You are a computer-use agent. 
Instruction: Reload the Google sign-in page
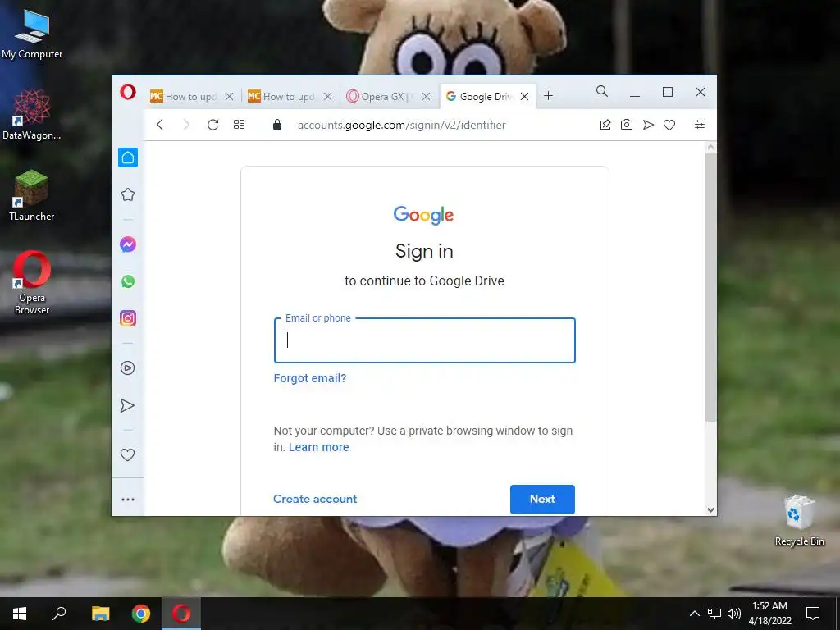(212, 125)
